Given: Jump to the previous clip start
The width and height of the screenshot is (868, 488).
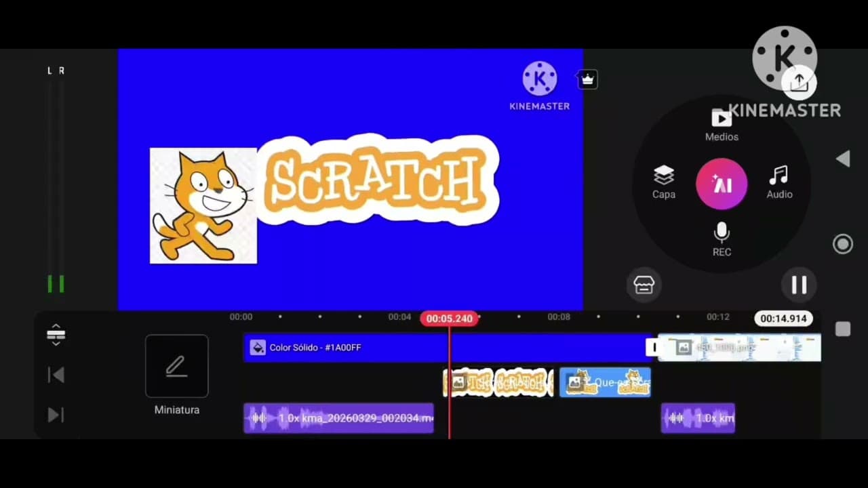Looking at the screenshot, I should 56,375.
